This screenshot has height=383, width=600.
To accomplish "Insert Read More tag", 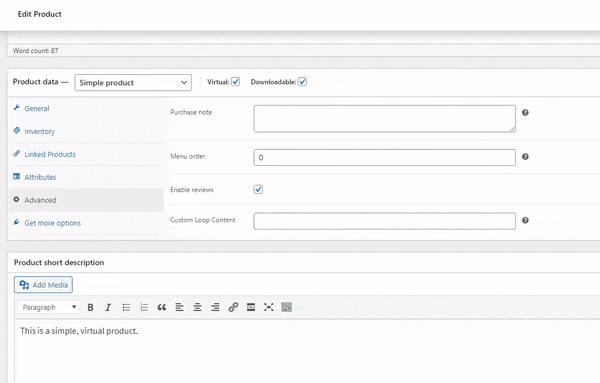I will [251, 307].
